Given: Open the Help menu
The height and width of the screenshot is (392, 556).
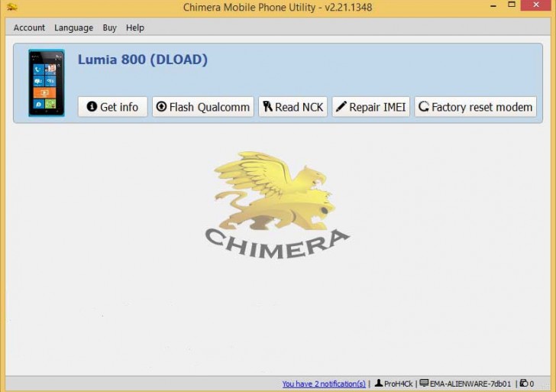Looking at the screenshot, I should click(135, 28).
